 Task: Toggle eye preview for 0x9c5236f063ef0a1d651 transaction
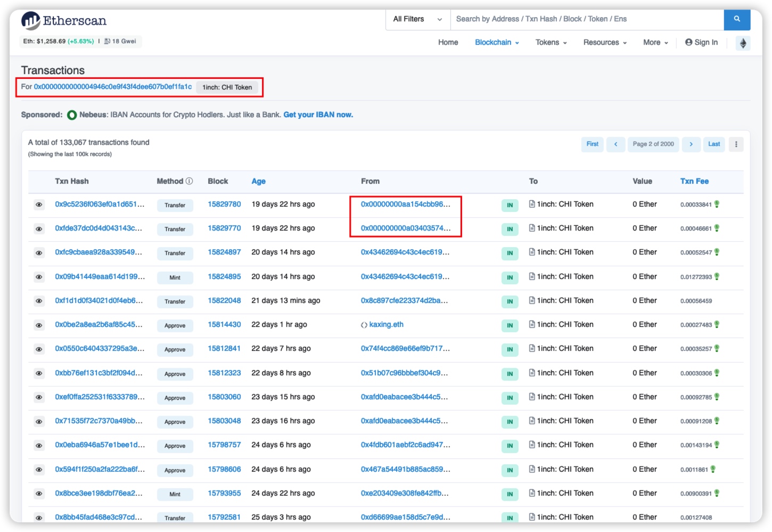point(39,204)
